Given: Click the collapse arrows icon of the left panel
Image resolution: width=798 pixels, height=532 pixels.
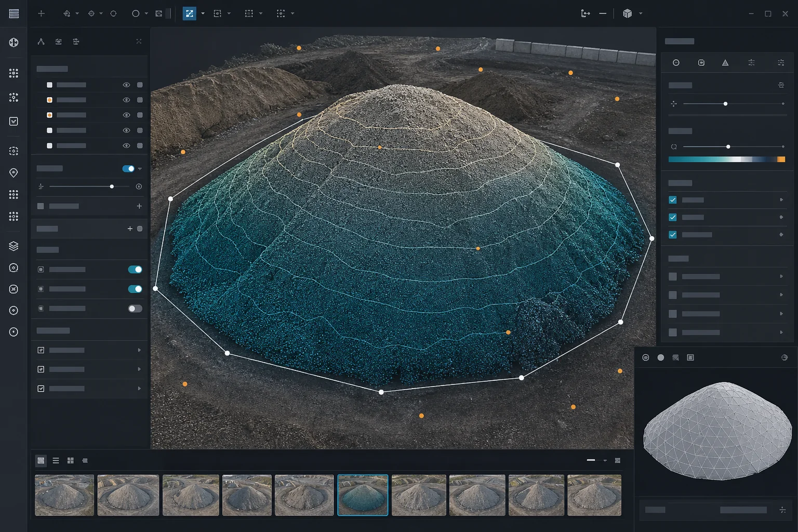Looking at the screenshot, I should [x=139, y=42].
